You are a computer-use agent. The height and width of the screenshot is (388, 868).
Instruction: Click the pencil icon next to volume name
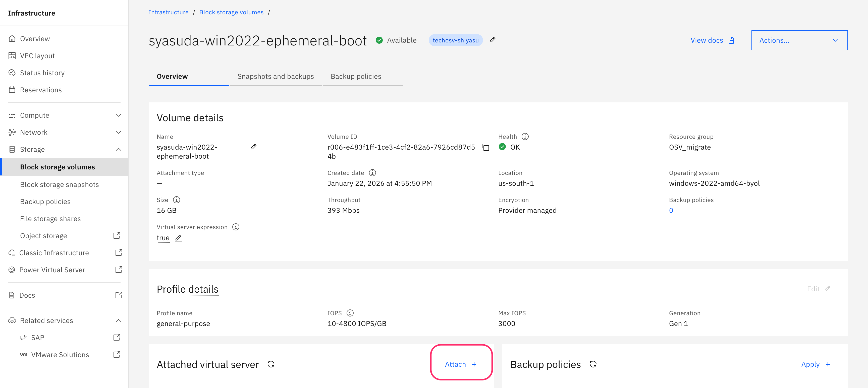pos(254,147)
